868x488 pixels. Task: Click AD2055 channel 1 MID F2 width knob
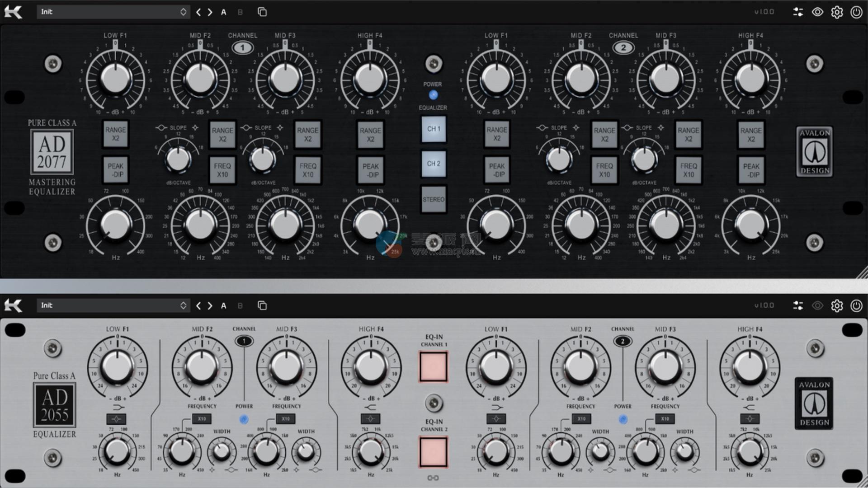point(222,451)
